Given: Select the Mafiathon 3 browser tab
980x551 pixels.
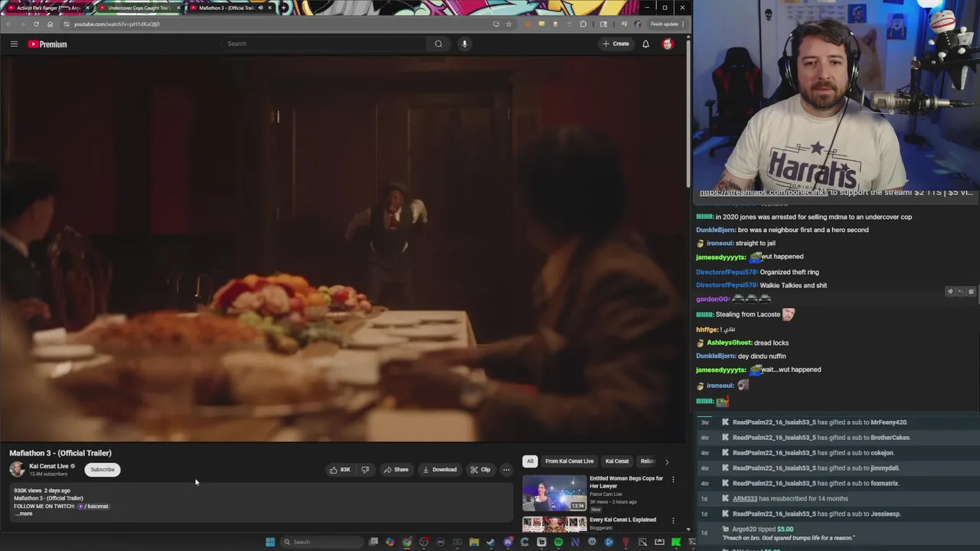Looking at the screenshot, I should coord(229,8).
